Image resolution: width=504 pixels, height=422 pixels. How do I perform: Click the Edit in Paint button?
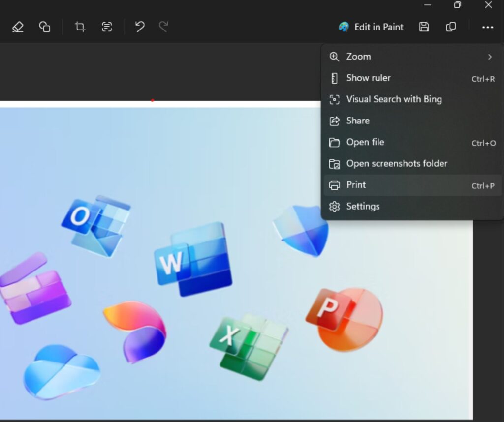371,27
